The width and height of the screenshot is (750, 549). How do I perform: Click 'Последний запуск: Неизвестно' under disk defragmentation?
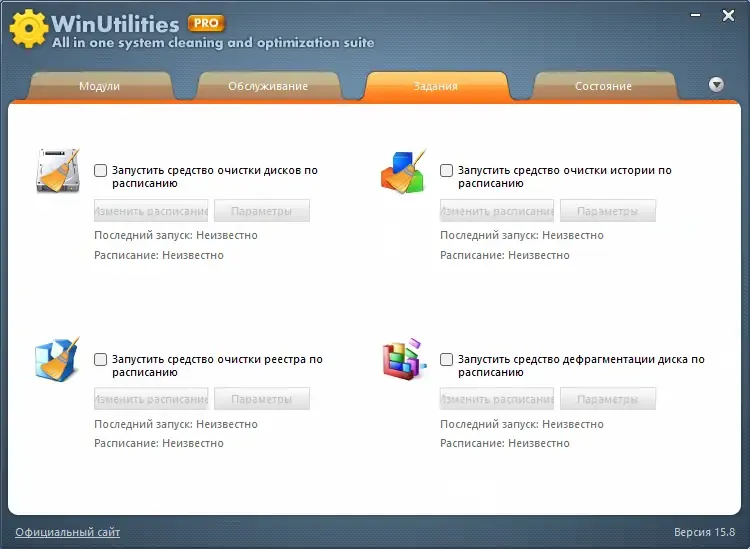[521, 424]
